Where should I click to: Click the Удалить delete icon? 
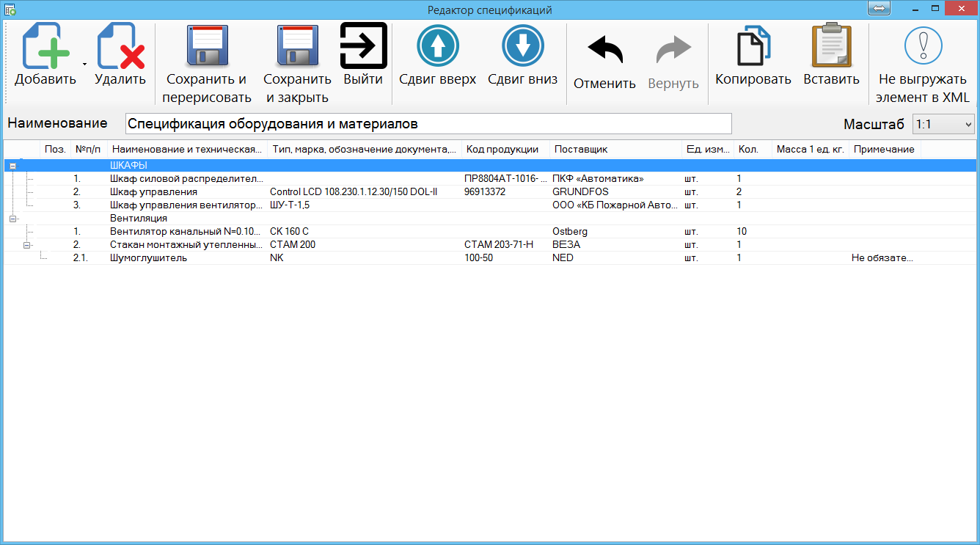click(x=120, y=47)
